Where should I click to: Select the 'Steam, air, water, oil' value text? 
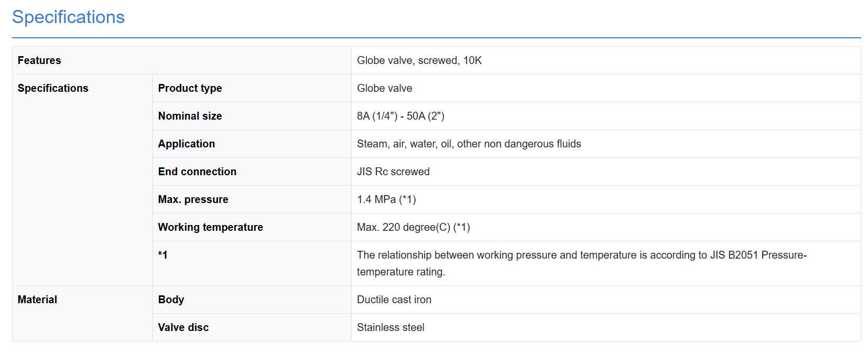point(469,144)
